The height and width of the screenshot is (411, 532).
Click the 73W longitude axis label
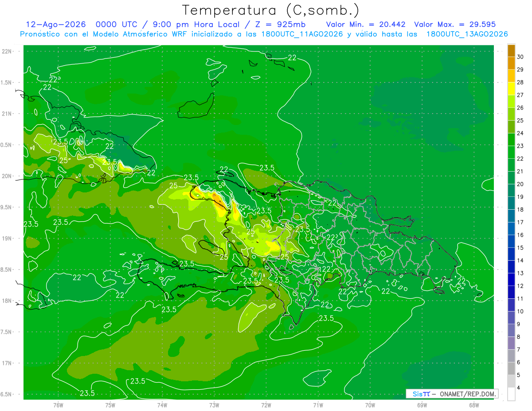pyautogui.click(x=214, y=405)
